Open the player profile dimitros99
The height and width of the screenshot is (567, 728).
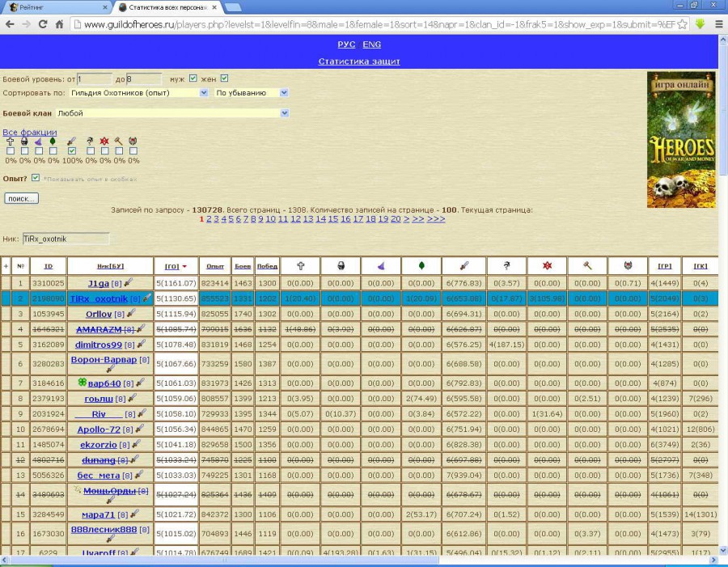coord(99,345)
